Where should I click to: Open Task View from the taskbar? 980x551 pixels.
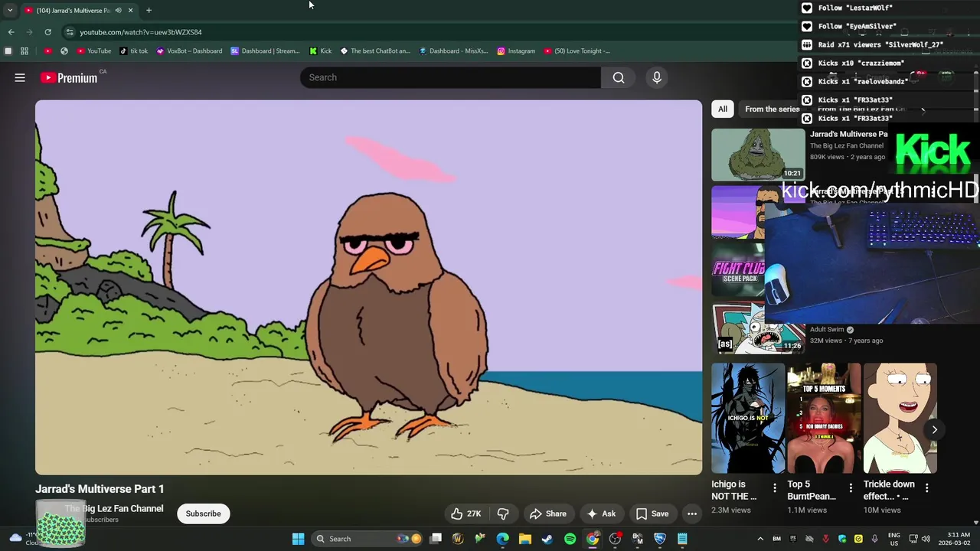pos(436,539)
